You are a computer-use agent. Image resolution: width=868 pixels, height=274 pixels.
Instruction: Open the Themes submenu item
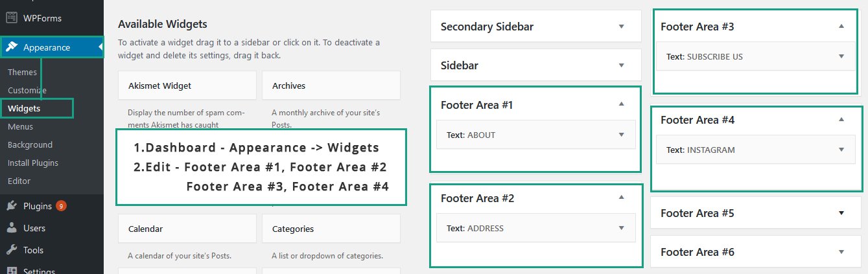pyautogui.click(x=22, y=72)
